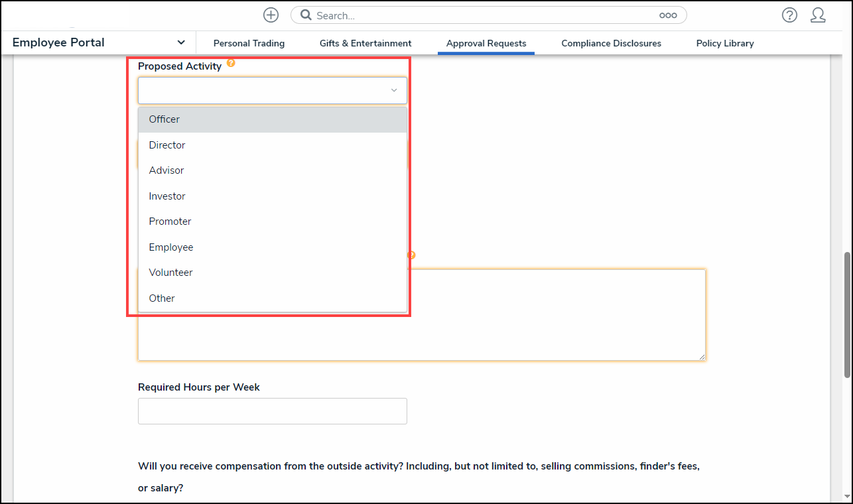
Task: Click the search magnifier icon
Action: click(306, 15)
